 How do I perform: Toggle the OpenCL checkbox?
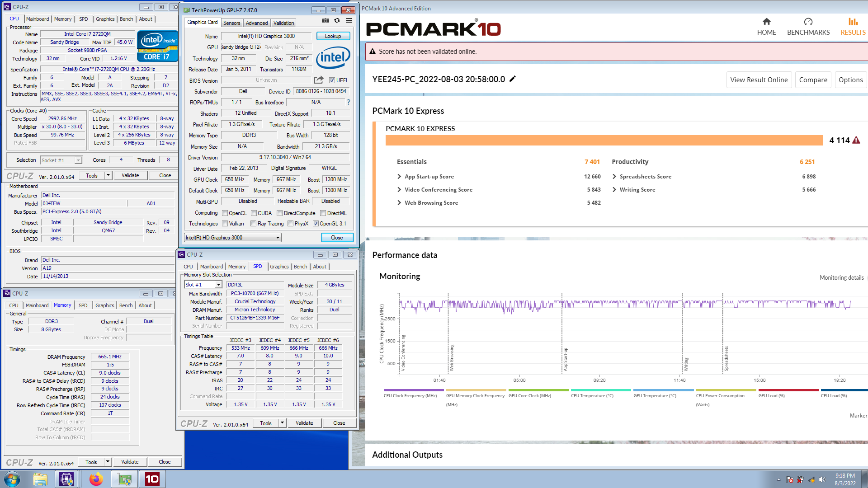[225, 213]
